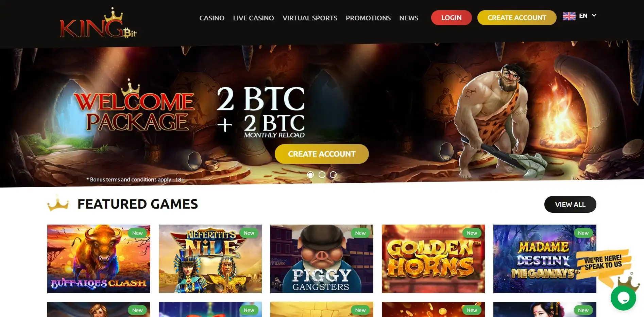Click the UK flag language icon
The image size is (644, 317).
pyautogui.click(x=569, y=16)
